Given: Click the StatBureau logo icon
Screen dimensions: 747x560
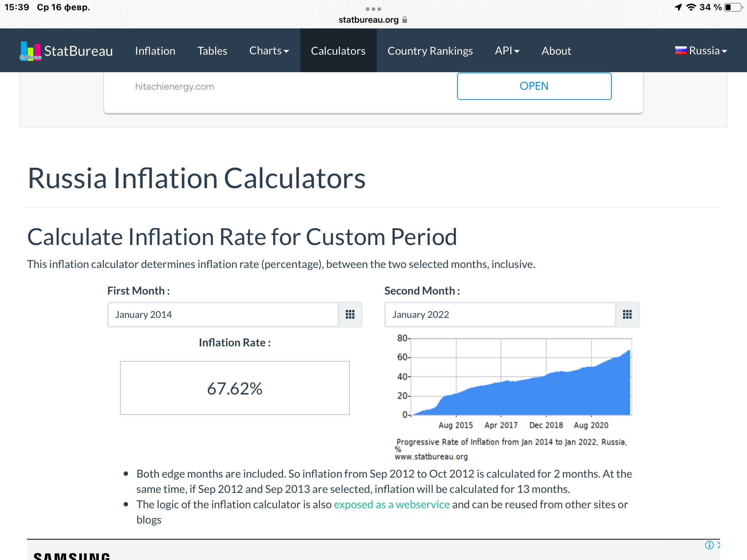Looking at the screenshot, I should pos(31,51).
